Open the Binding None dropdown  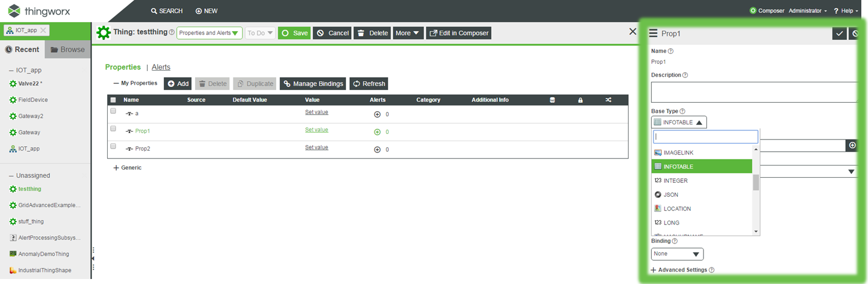tap(677, 254)
